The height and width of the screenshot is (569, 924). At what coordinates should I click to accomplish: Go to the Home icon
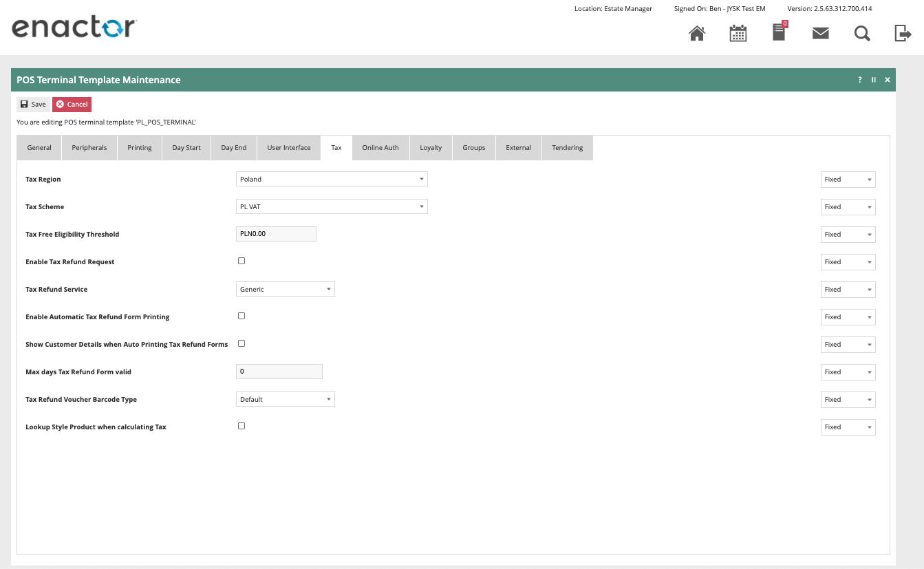click(x=697, y=33)
